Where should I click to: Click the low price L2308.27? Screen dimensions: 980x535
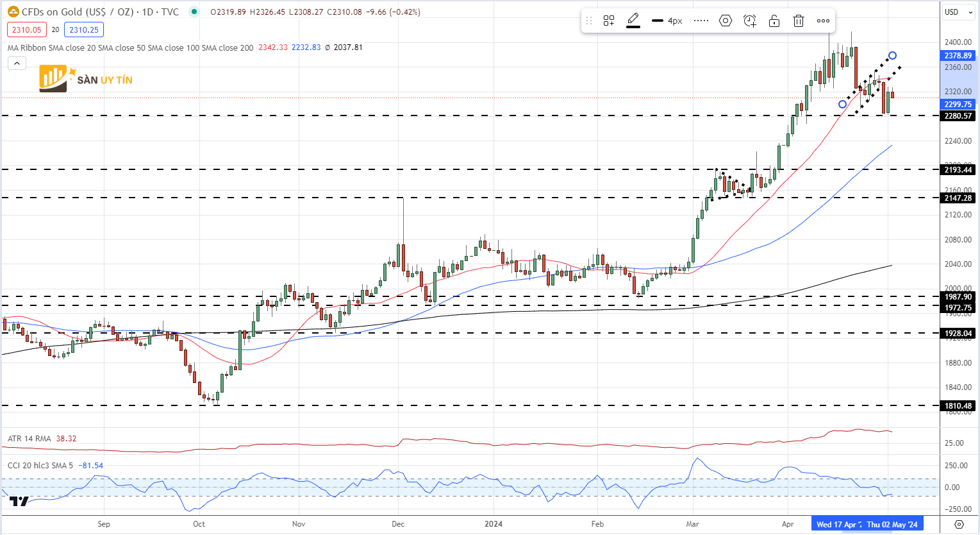(x=306, y=12)
